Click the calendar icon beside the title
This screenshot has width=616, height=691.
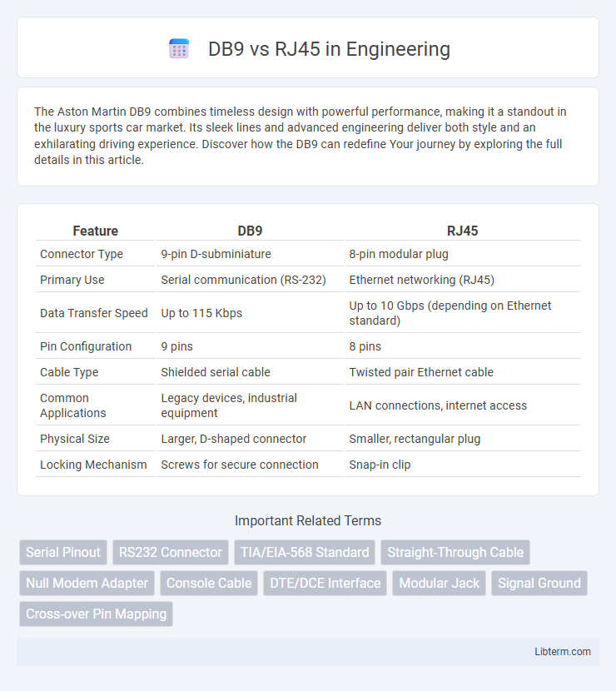179,48
